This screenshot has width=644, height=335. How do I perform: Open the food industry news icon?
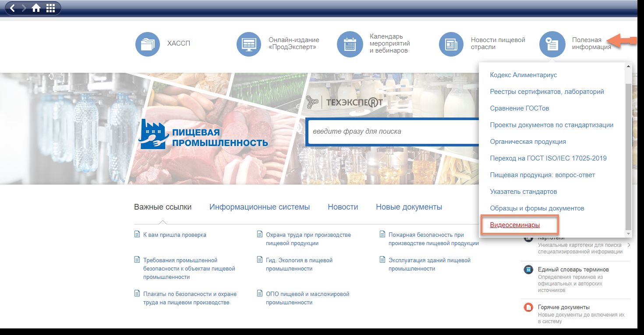click(x=452, y=44)
